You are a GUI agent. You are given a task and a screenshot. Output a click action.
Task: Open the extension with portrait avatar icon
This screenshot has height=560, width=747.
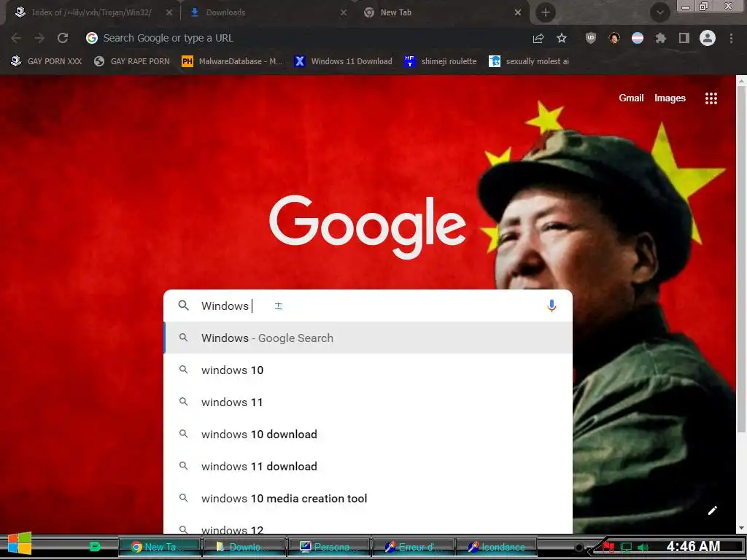point(614,38)
